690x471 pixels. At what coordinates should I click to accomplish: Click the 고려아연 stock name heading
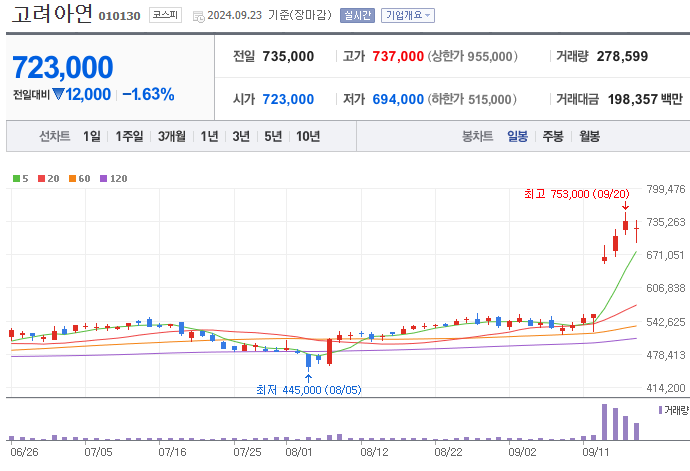click(x=52, y=14)
